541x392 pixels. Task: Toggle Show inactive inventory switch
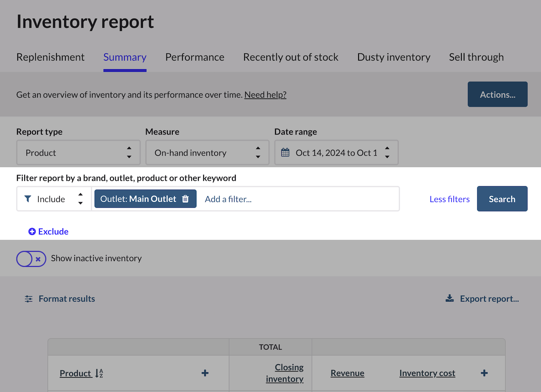point(31,259)
